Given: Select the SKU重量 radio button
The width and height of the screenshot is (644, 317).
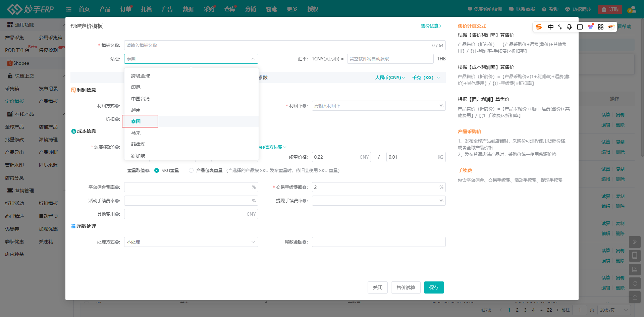Looking at the screenshot, I should tap(157, 171).
